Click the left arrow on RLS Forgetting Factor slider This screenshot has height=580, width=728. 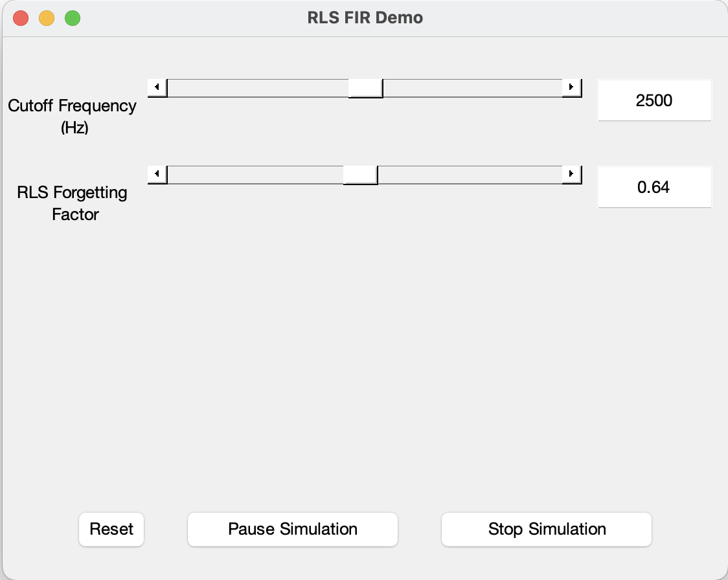[x=156, y=172]
